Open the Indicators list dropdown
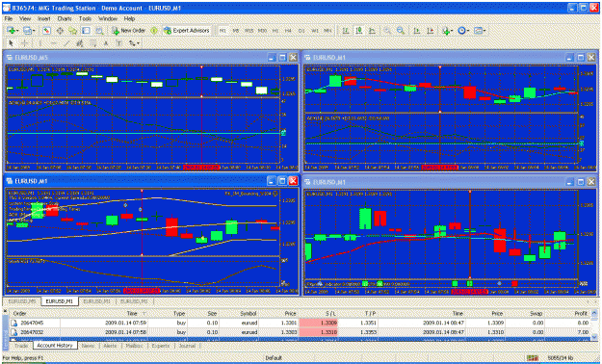This screenshot has width=602, height=364. 447,31
